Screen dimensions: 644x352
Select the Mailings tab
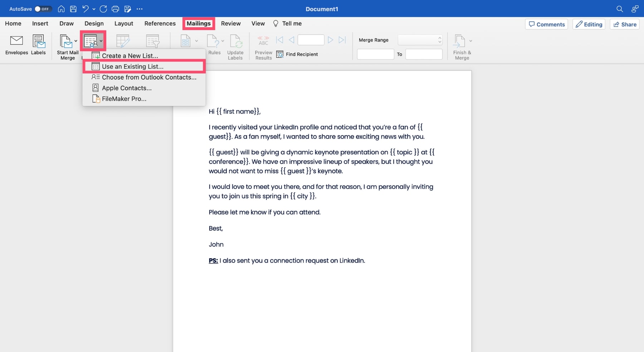pyautogui.click(x=199, y=23)
